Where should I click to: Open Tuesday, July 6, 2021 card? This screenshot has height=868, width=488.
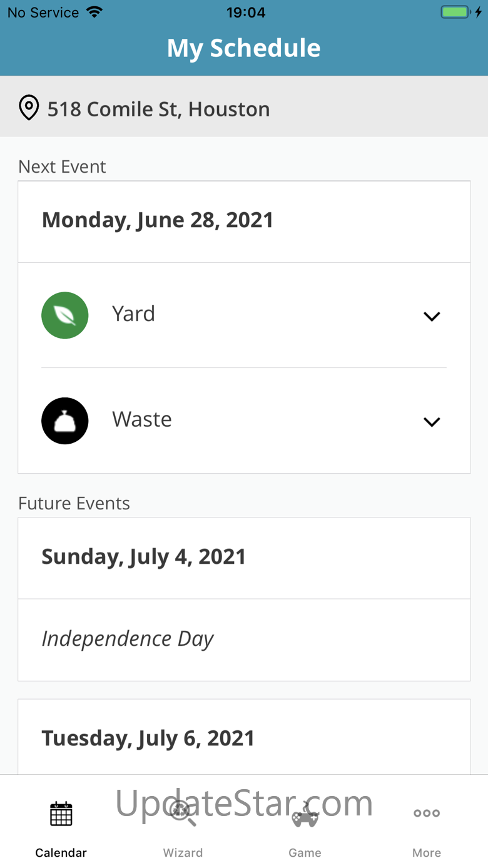pyautogui.click(x=244, y=738)
